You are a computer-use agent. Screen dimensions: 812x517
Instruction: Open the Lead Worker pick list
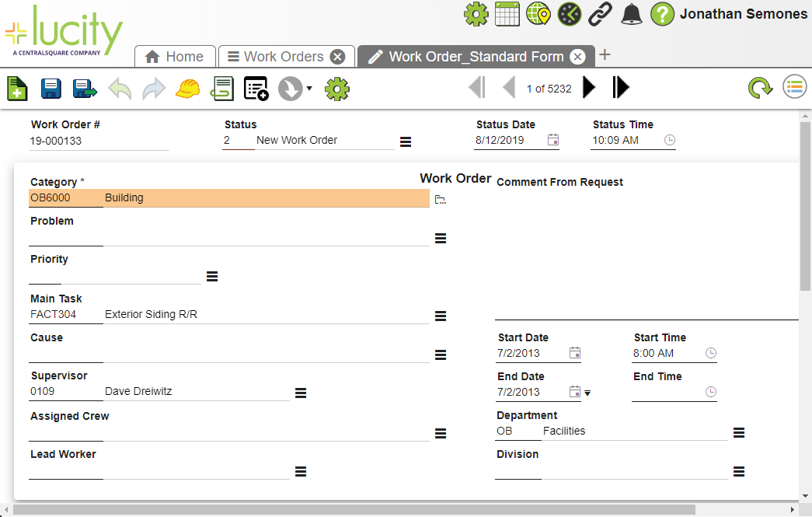301,471
